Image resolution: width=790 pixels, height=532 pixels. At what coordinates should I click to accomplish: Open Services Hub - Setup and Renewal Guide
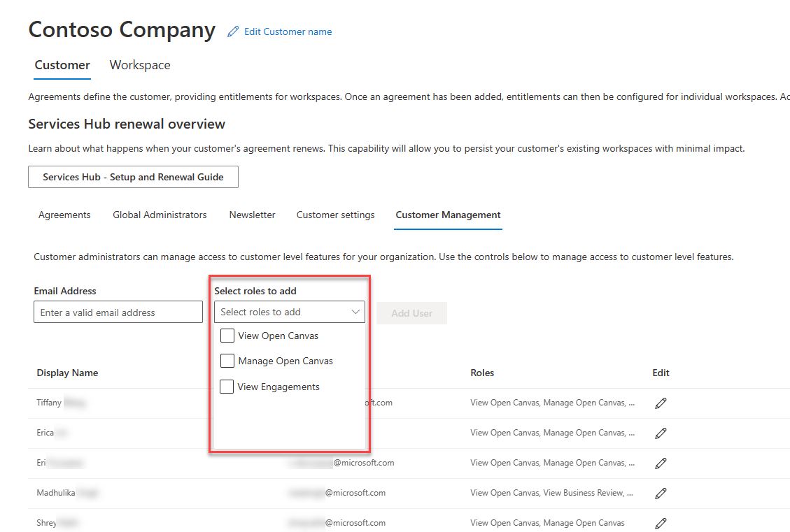[133, 177]
